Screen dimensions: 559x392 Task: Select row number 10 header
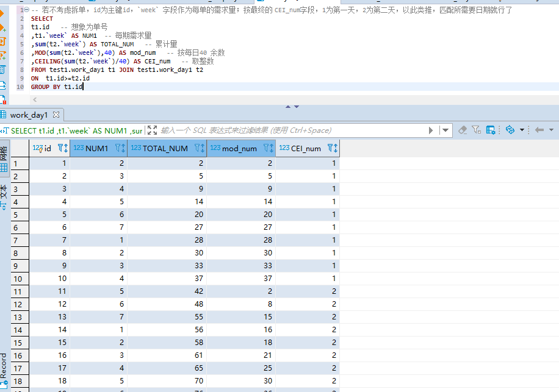click(20, 279)
